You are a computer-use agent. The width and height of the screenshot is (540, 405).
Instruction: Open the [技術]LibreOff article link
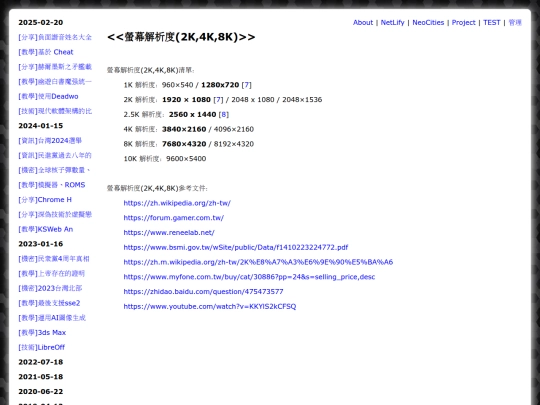tap(42, 347)
